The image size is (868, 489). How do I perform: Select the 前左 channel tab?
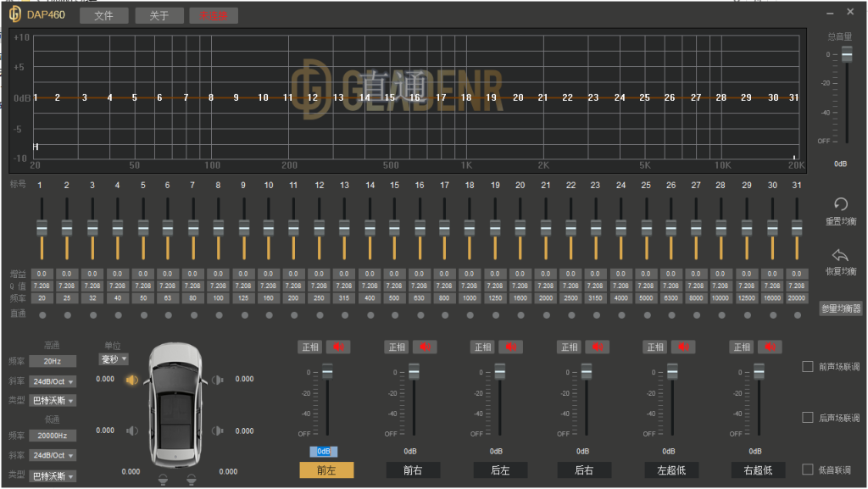326,470
